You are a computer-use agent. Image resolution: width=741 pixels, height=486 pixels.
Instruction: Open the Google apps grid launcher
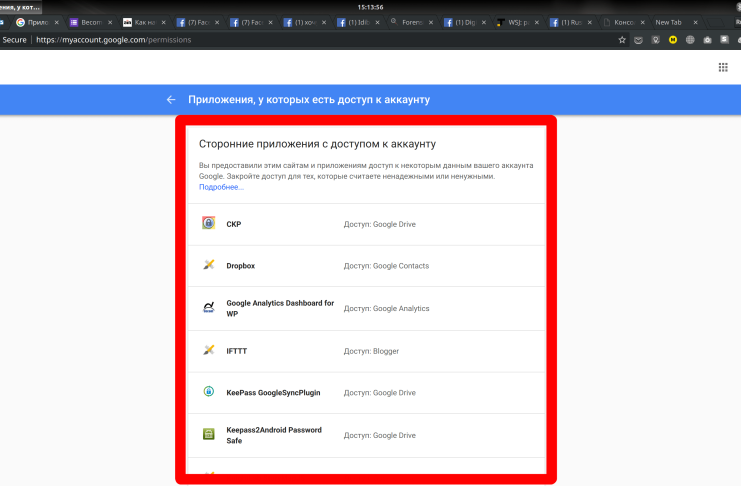[x=723, y=68]
